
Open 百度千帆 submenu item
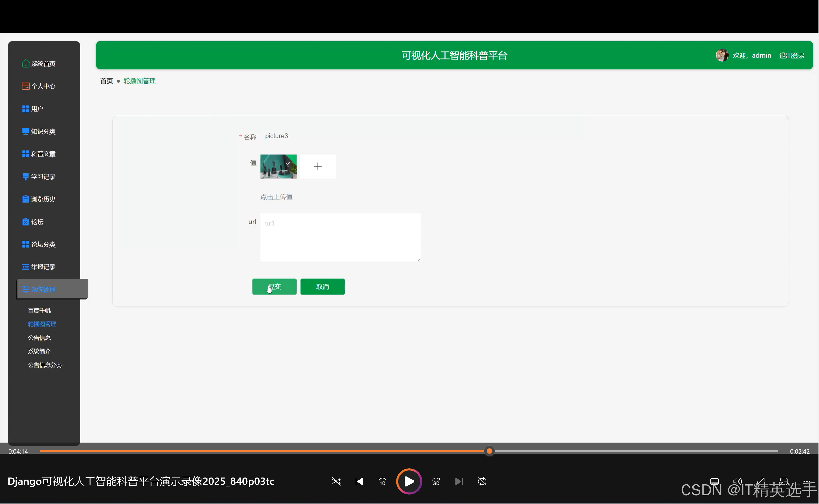coord(39,310)
